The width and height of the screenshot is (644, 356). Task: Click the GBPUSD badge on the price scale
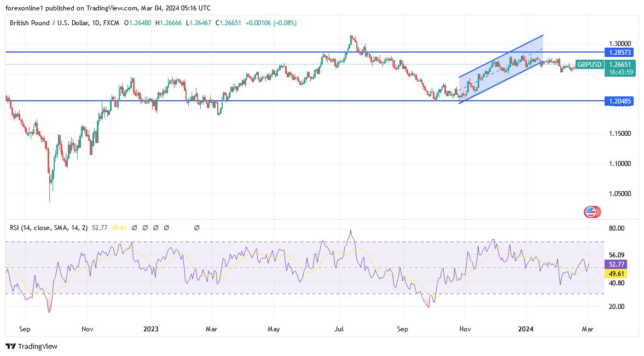click(x=589, y=64)
